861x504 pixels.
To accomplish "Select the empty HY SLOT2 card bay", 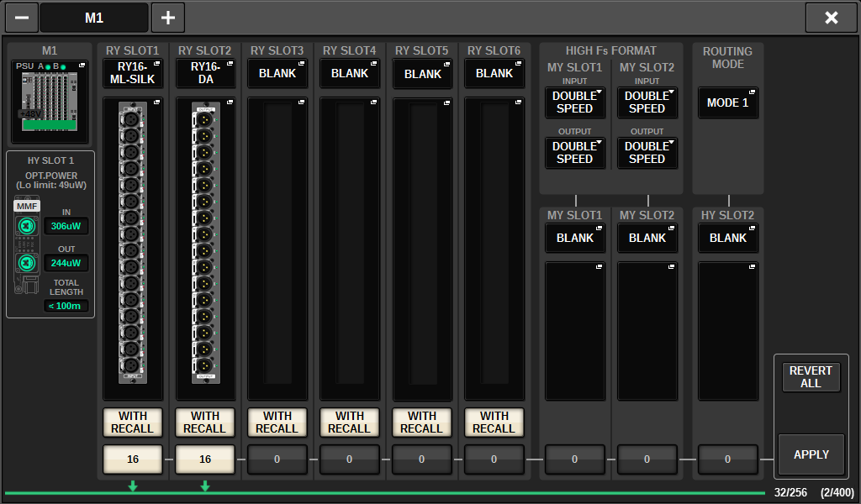I will click(728, 331).
